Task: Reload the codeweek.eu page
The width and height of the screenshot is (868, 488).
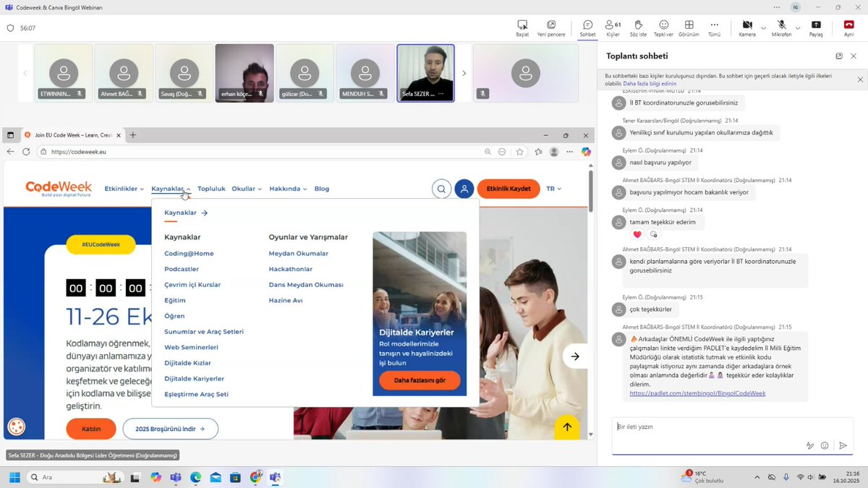Action: [x=26, y=152]
